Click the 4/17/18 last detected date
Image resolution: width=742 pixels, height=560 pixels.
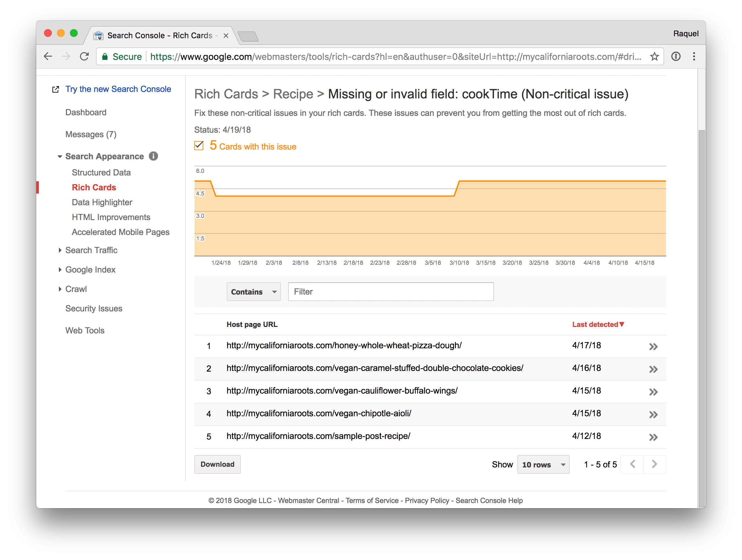pyautogui.click(x=586, y=345)
